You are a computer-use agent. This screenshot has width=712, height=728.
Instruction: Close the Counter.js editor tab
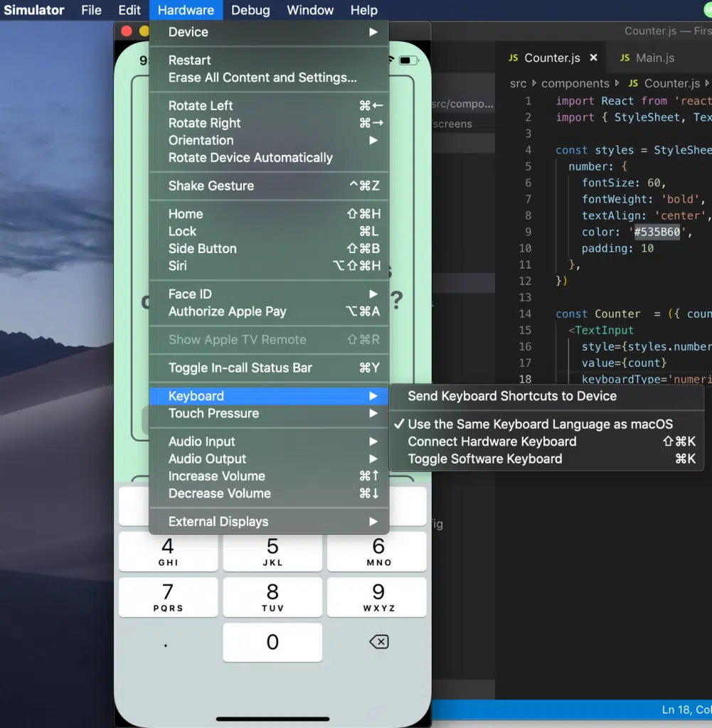coord(593,58)
